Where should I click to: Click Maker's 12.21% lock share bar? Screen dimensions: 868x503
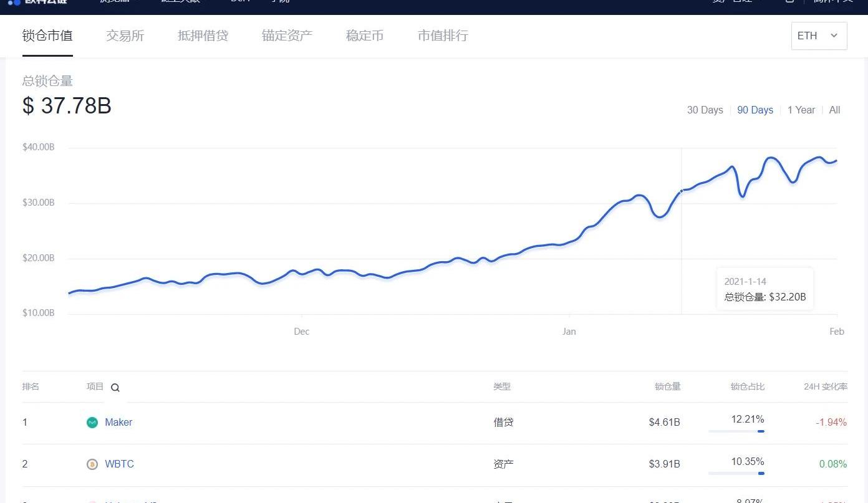[736, 431]
